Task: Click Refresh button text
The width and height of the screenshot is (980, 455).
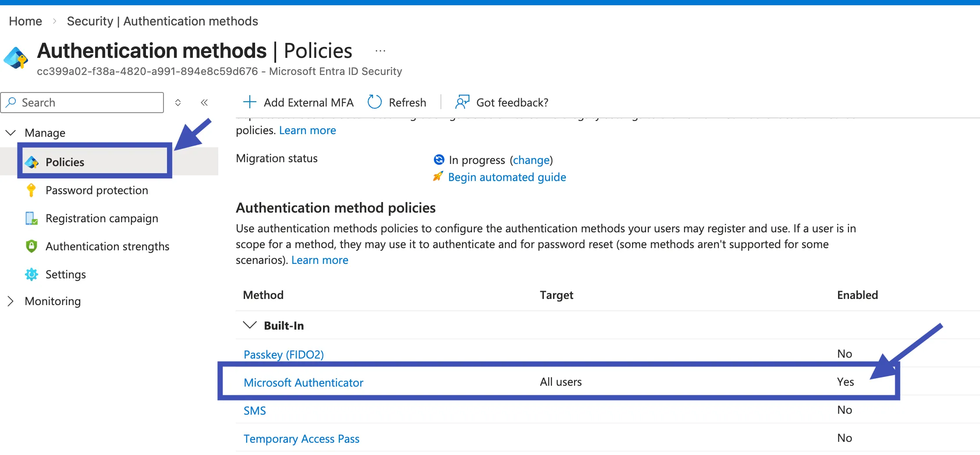Action: pyautogui.click(x=408, y=103)
